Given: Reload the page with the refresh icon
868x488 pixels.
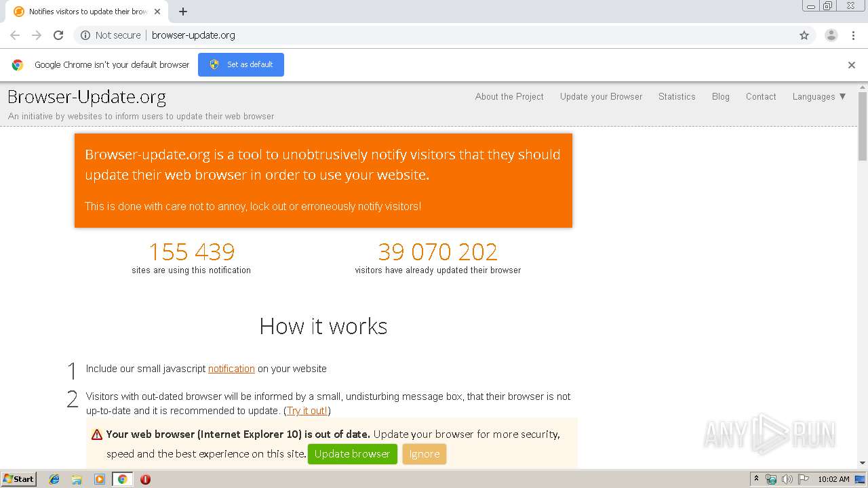Looking at the screenshot, I should [58, 35].
